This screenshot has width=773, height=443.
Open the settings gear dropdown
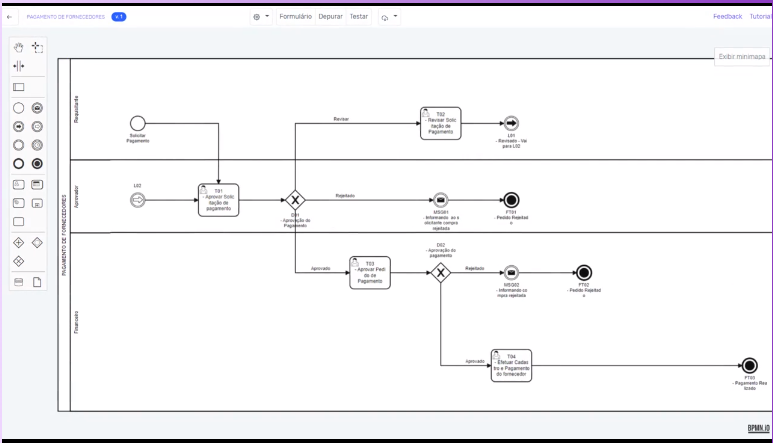point(261,17)
